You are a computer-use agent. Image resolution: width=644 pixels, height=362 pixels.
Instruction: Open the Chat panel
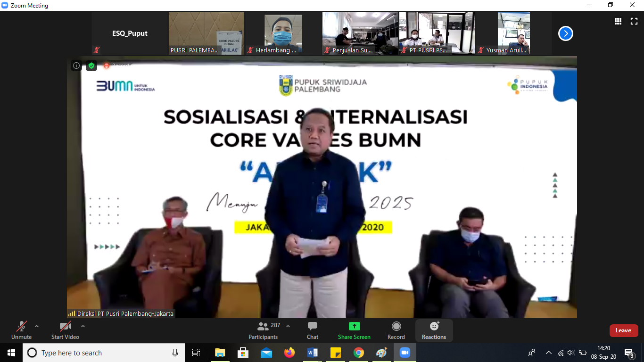click(x=312, y=330)
